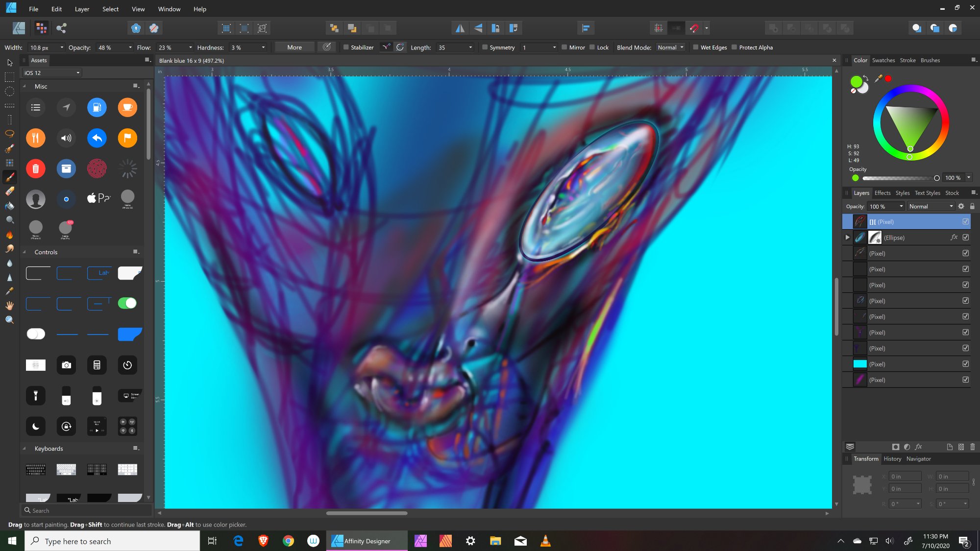Click the Flip Horizontal toolbar icon
The width and height of the screenshot is (980, 551).
460,28
